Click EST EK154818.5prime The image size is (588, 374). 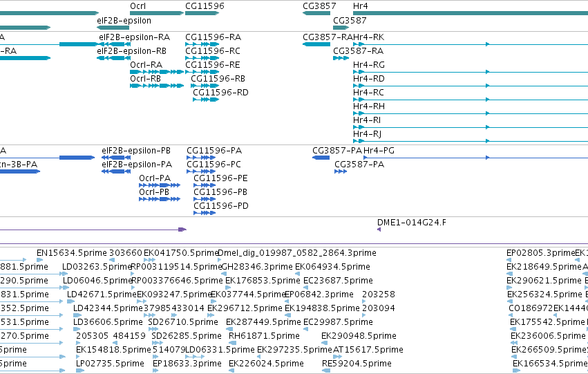[113, 350]
